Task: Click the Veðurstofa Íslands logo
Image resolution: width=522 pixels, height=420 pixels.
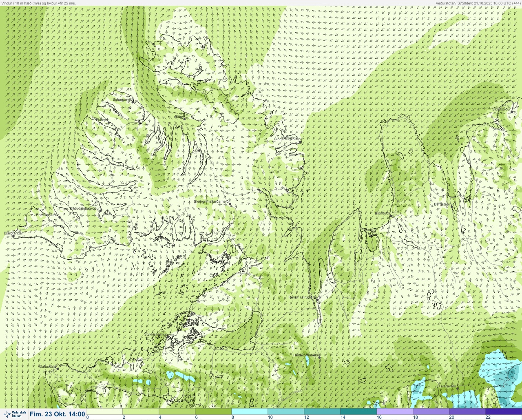Action: pyautogui.click(x=14, y=414)
